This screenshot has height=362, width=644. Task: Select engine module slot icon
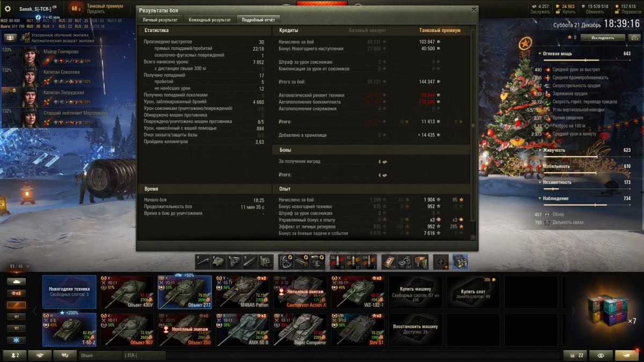click(x=235, y=261)
